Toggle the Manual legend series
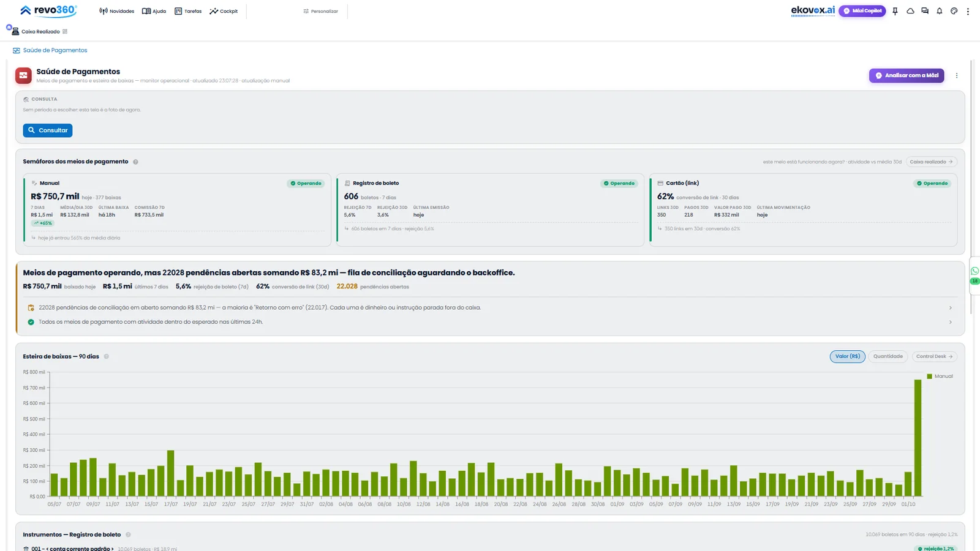980x551 pixels. pos(940,377)
